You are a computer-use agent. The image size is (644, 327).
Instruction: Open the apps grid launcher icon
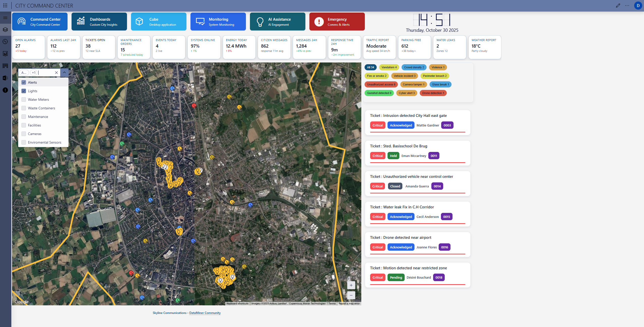[5, 5]
